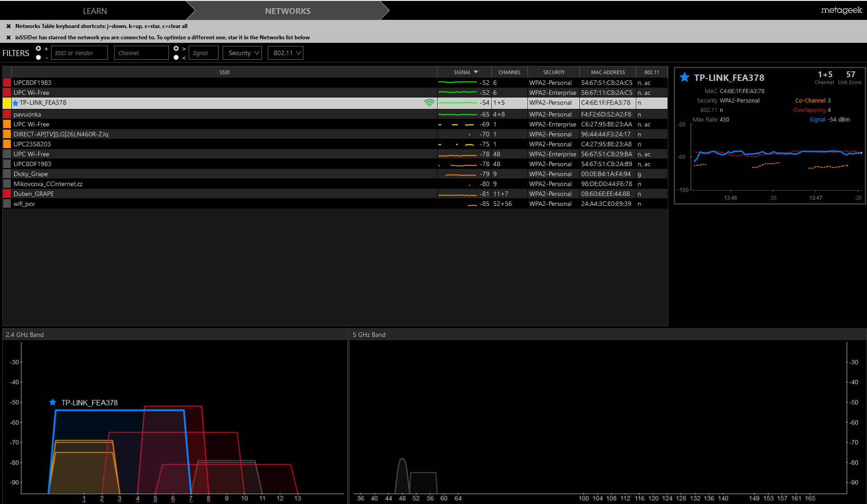Click the blue star beside TP-LINK_FEA378 row
Viewport: 867px width, 504px height.
(15, 103)
